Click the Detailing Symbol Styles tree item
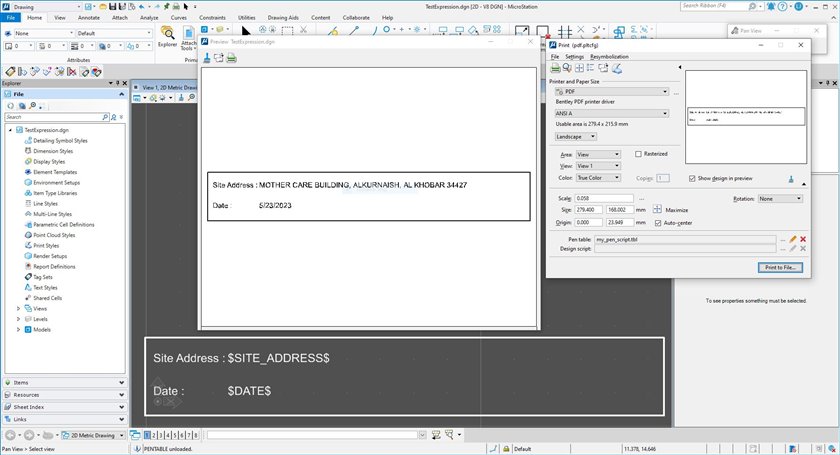The width and height of the screenshot is (840, 455). click(x=60, y=140)
